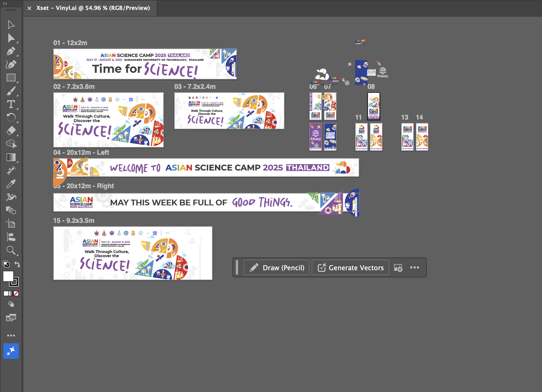Pick the Paintbrush tool
Viewport: 542px width, 392px height.
click(x=11, y=91)
